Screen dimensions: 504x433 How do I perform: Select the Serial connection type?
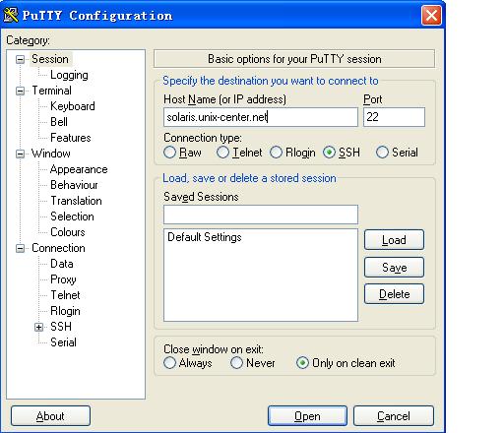[382, 153]
